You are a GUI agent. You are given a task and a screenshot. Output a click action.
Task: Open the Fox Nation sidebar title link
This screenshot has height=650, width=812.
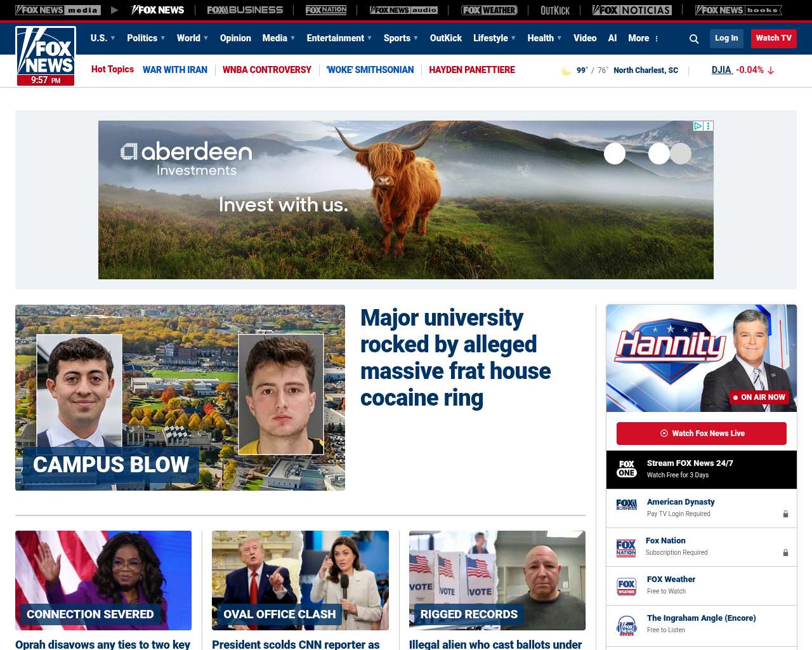pyautogui.click(x=665, y=541)
